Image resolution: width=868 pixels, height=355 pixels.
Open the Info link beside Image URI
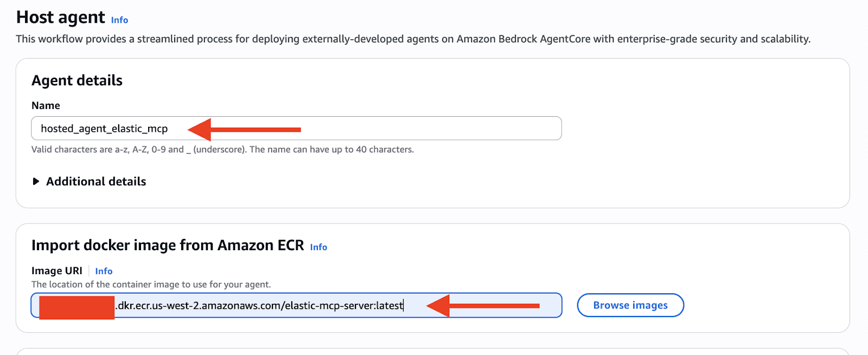pyautogui.click(x=104, y=271)
